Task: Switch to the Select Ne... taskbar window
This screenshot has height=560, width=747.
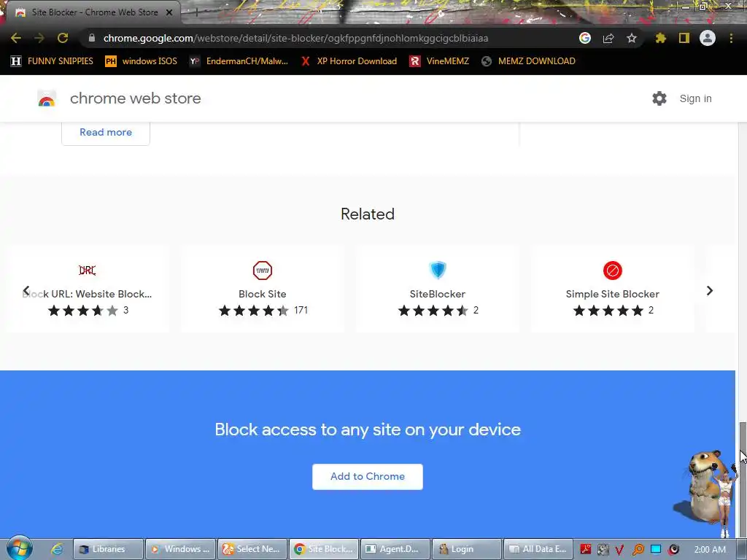Action: 252,549
